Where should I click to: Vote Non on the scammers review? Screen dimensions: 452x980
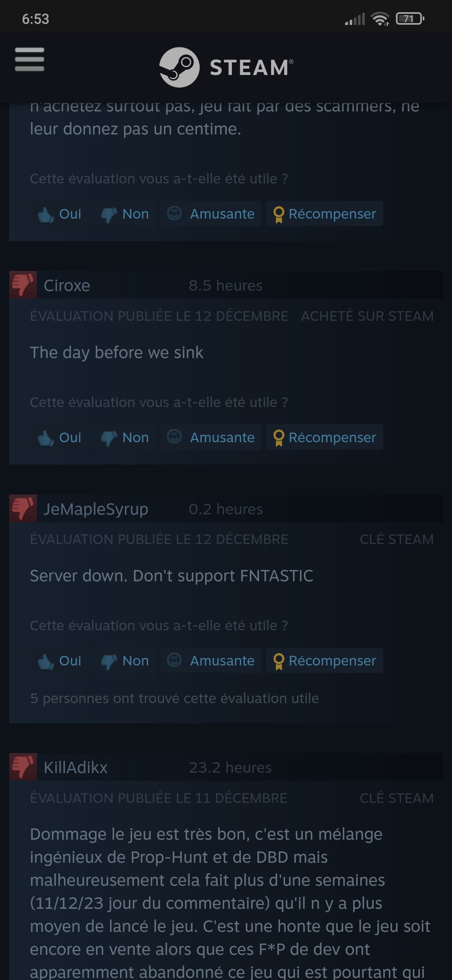pyautogui.click(x=124, y=214)
